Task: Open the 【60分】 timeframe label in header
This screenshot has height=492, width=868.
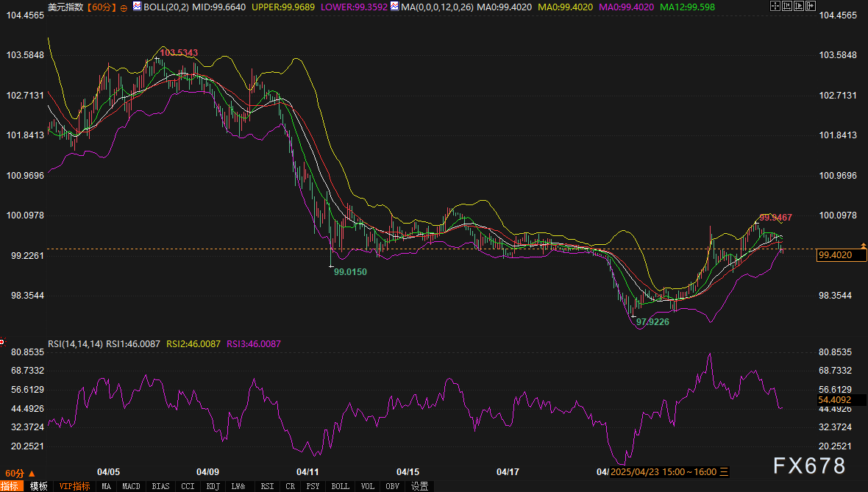Action: coord(102,7)
